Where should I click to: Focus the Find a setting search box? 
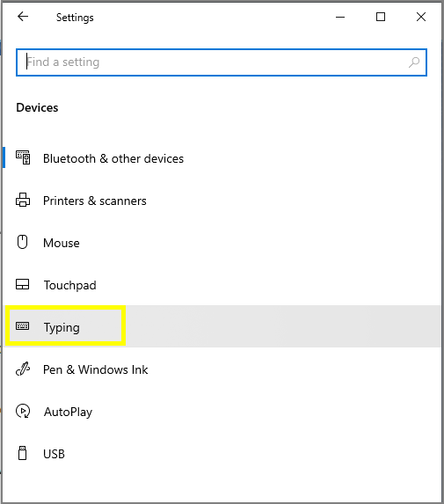click(222, 62)
